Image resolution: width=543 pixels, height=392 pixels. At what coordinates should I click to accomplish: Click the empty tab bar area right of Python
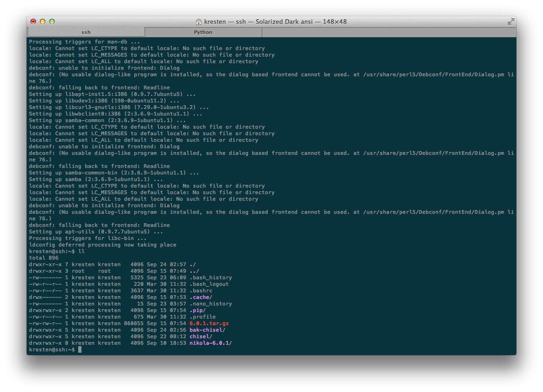pos(389,32)
